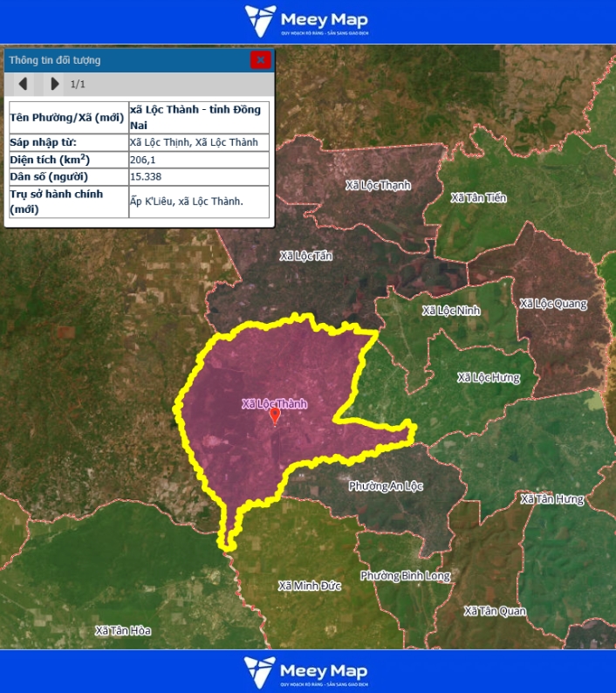Click Xã Lộc Tấn on the map
This screenshot has height=693, width=616.
306,256
